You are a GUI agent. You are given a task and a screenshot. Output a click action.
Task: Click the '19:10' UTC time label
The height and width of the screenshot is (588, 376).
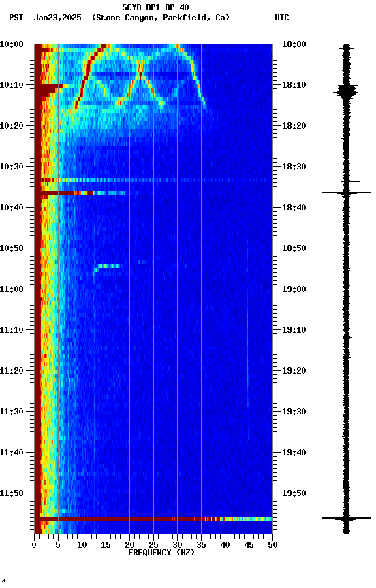(x=294, y=330)
